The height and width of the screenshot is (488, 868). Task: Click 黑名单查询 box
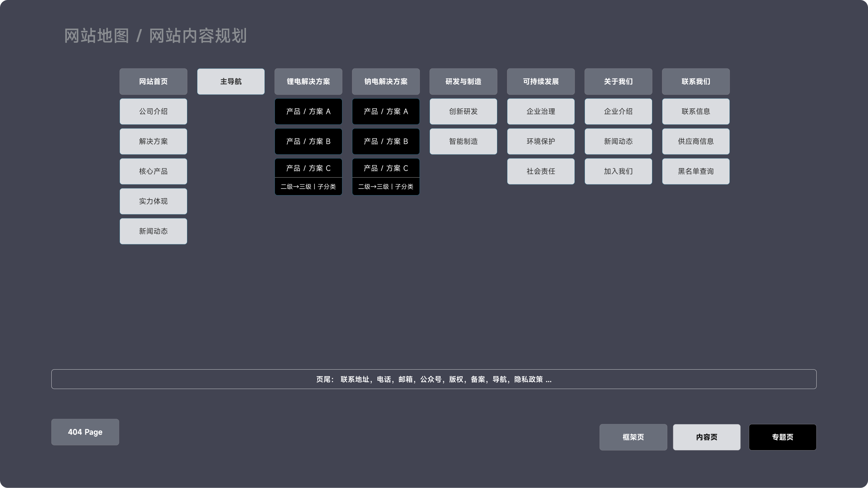tap(696, 171)
